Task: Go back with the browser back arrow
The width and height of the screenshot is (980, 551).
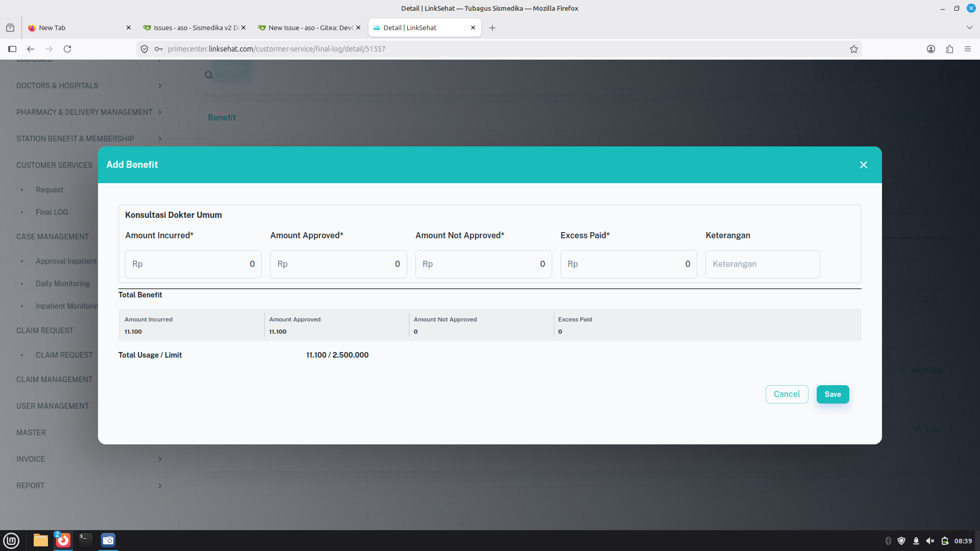Action: [x=31, y=49]
